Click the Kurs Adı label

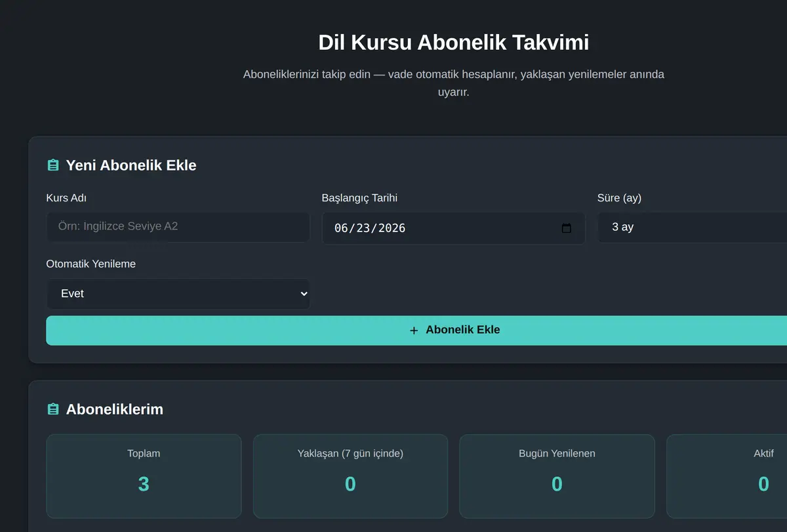pyautogui.click(x=66, y=197)
